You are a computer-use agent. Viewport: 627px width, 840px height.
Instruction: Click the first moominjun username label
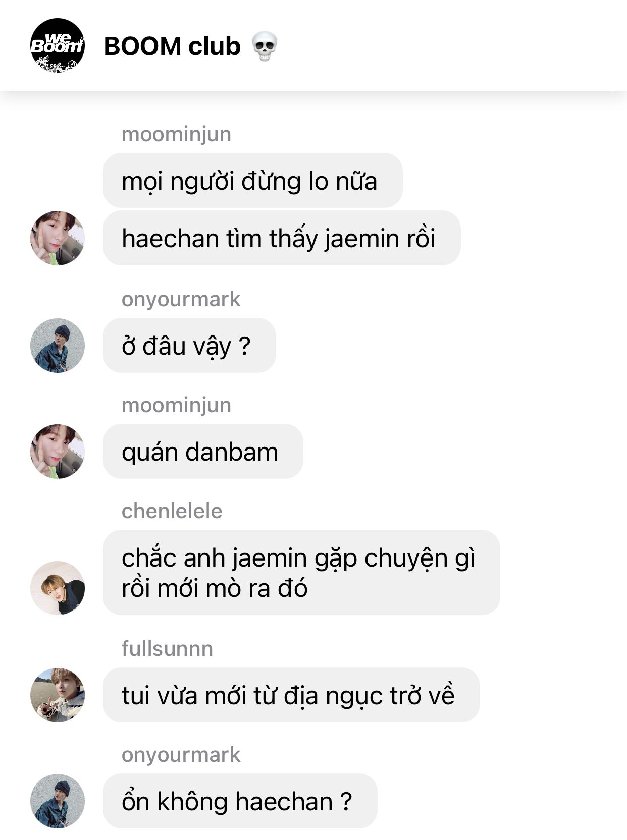(176, 134)
